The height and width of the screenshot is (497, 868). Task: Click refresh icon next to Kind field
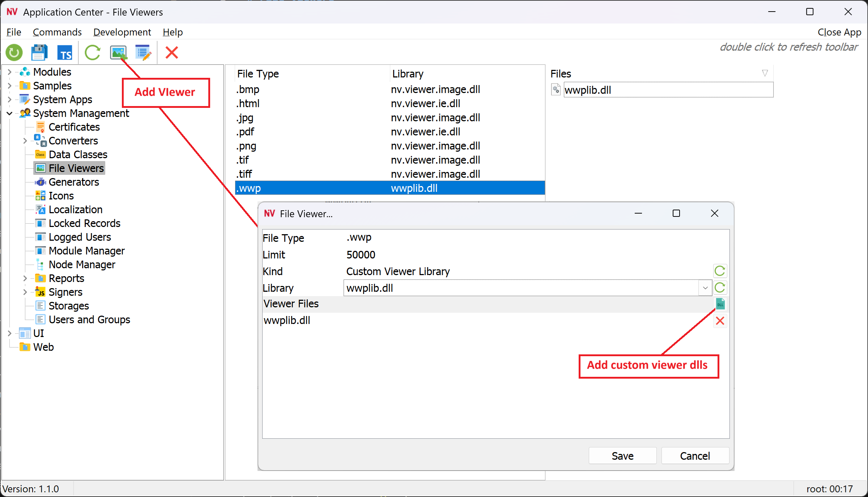pos(720,271)
